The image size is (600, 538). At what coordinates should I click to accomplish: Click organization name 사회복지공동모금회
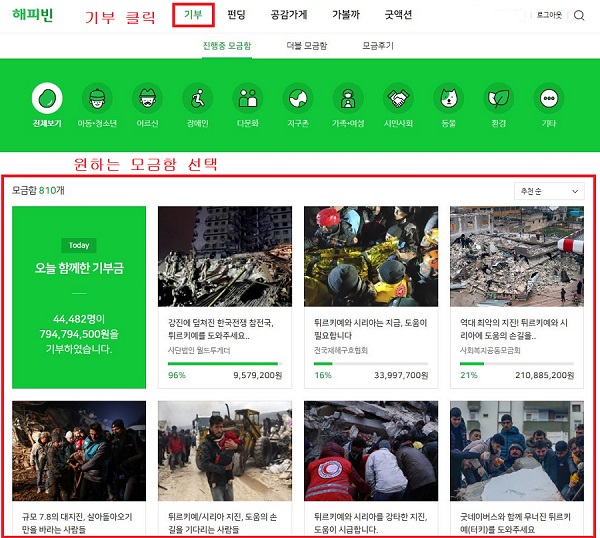(x=490, y=350)
